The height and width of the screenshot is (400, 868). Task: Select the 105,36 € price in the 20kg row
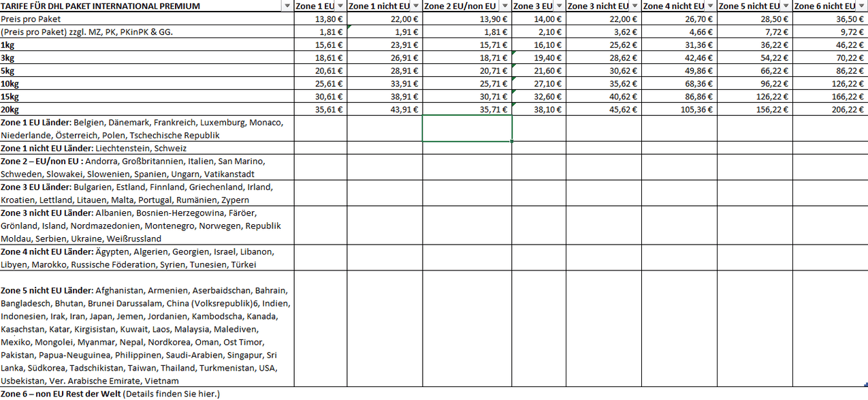tap(679, 110)
